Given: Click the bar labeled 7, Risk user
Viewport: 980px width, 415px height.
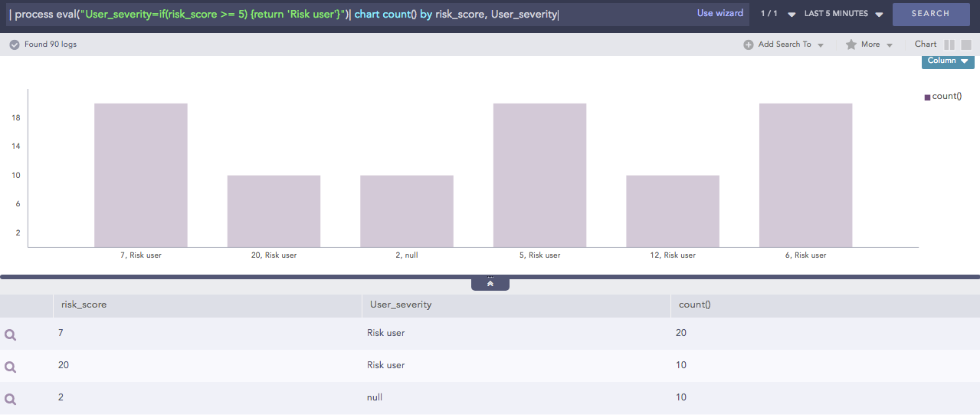Looking at the screenshot, I should coord(141,175).
